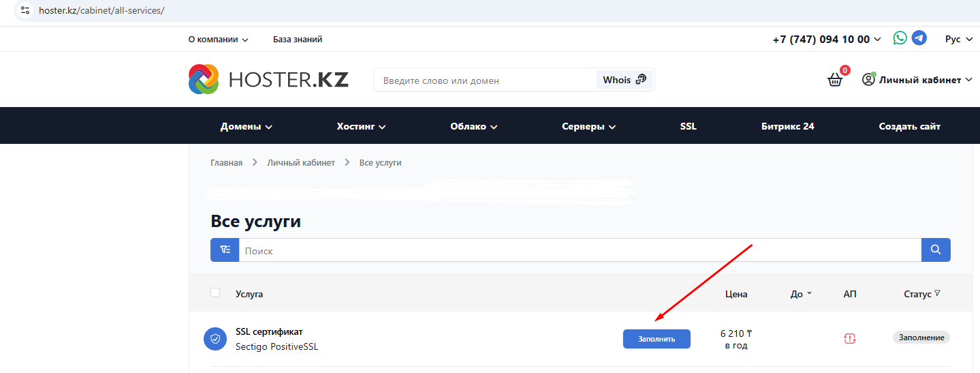Open the Домены navigation menu
The height and width of the screenshot is (373, 980).
pyautogui.click(x=246, y=126)
